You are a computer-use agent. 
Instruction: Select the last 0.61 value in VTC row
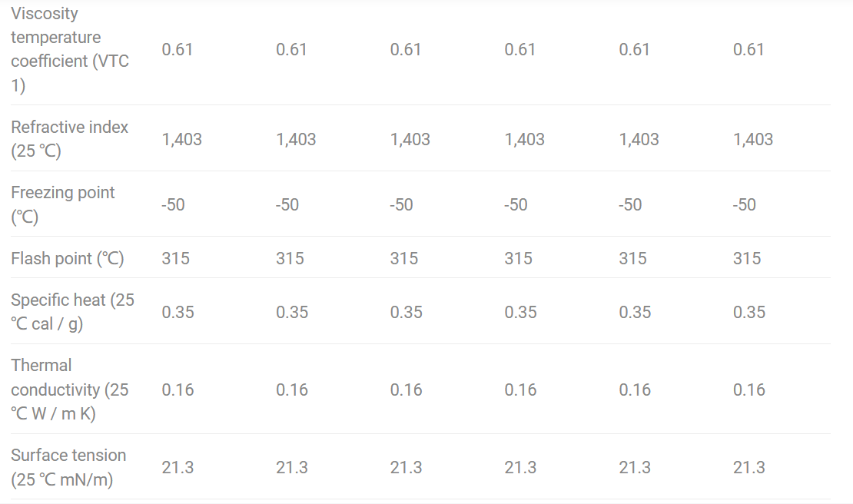click(748, 49)
